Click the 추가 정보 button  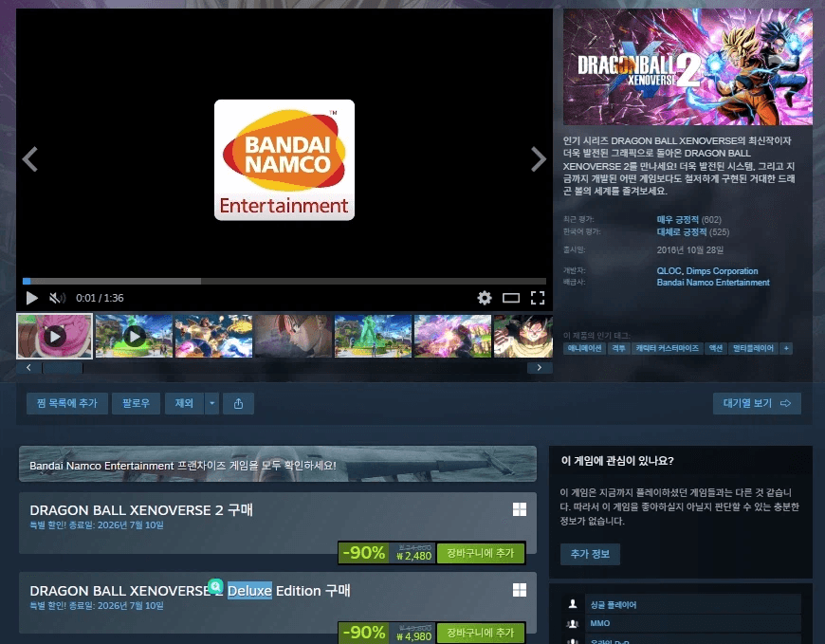click(x=590, y=554)
